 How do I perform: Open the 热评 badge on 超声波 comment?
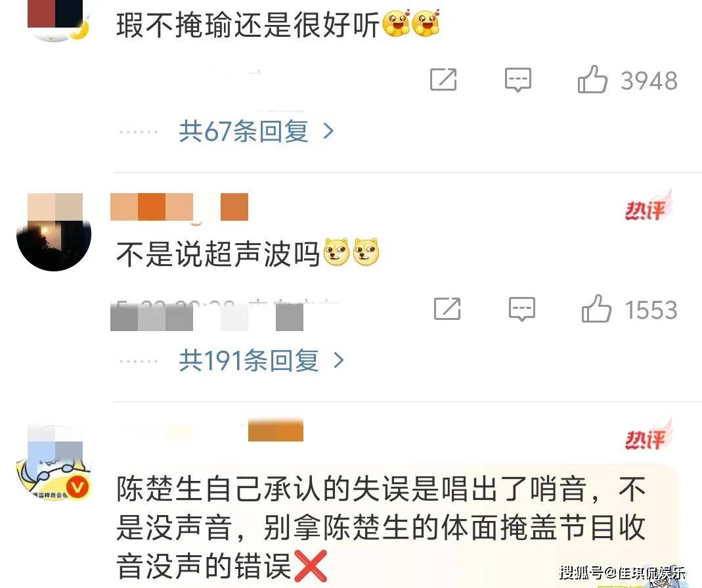648,206
